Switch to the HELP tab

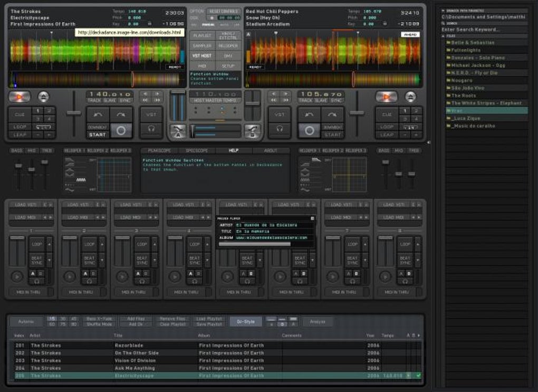click(x=233, y=150)
